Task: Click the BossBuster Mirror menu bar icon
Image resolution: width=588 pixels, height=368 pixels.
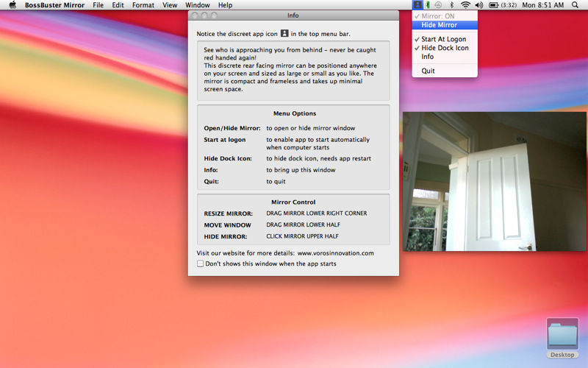Action: pos(417,5)
